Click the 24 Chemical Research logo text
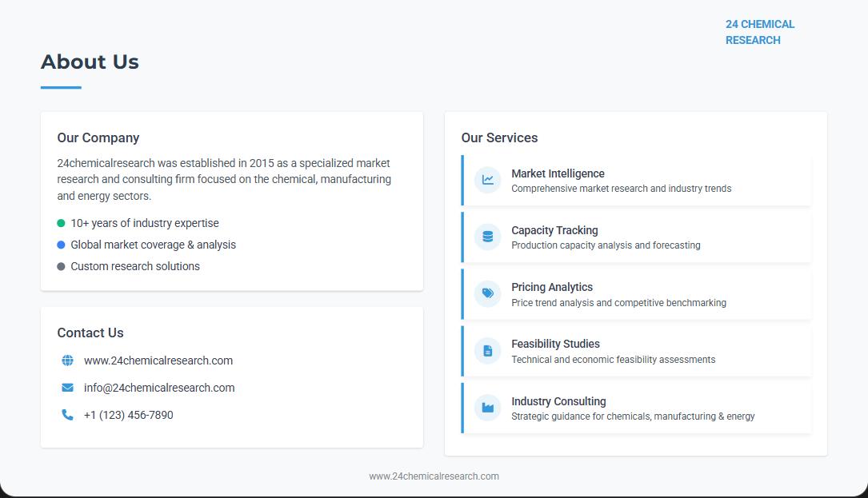The height and width of the screenshot is (498, 868). (x=759, y=32)
